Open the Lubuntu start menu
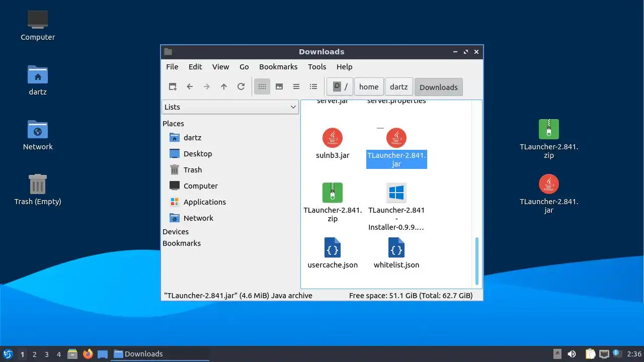 (8, 354)
